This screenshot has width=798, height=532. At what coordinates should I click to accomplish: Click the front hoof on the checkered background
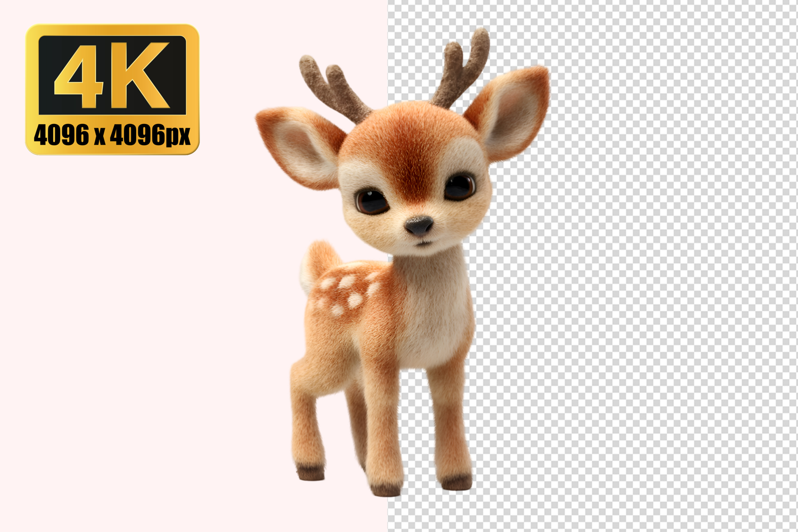(456, 482)
